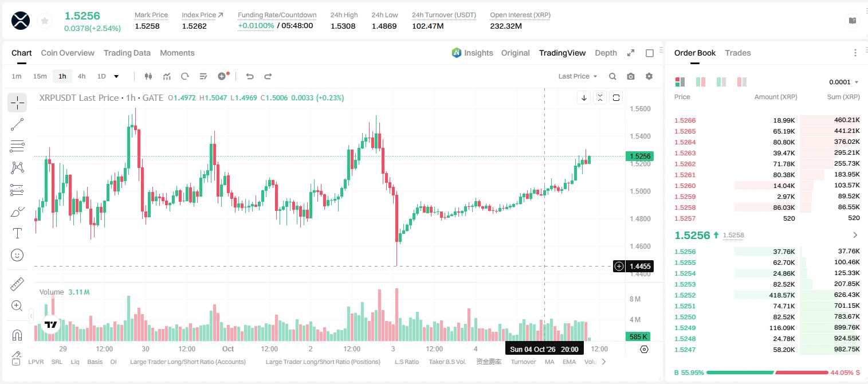Expand the time interval dropdown arrow
This screenshot has width=868, height=384.
click(116, 76)
